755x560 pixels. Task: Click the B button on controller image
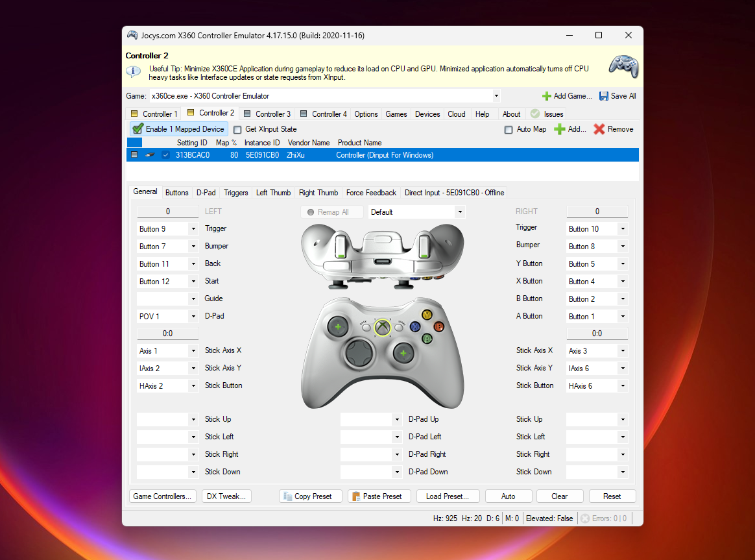coord(438,327)
